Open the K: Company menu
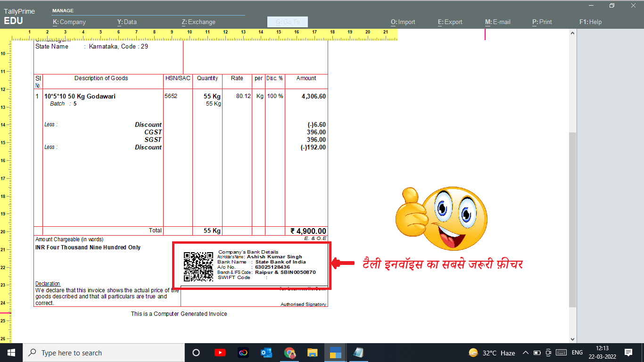Image resolution: width=644 pixels, height=362 pixels. pyautogui.click(x=70, y=22)
